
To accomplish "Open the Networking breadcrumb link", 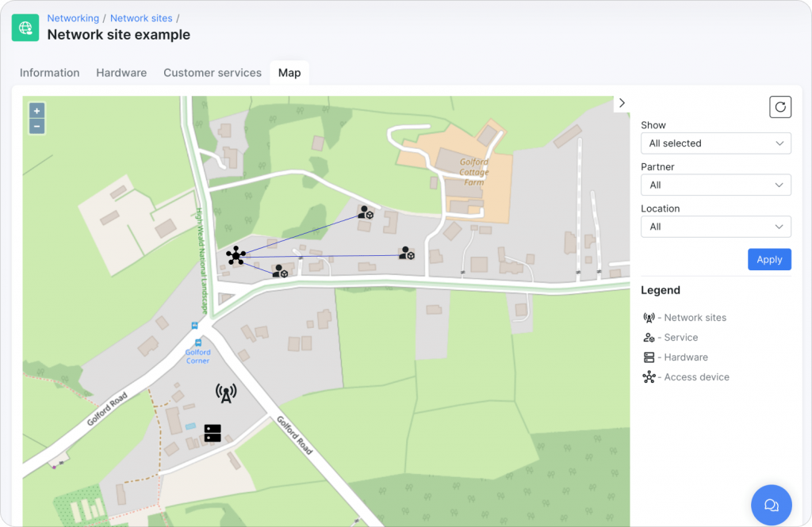I will click(x=72, y=17).
